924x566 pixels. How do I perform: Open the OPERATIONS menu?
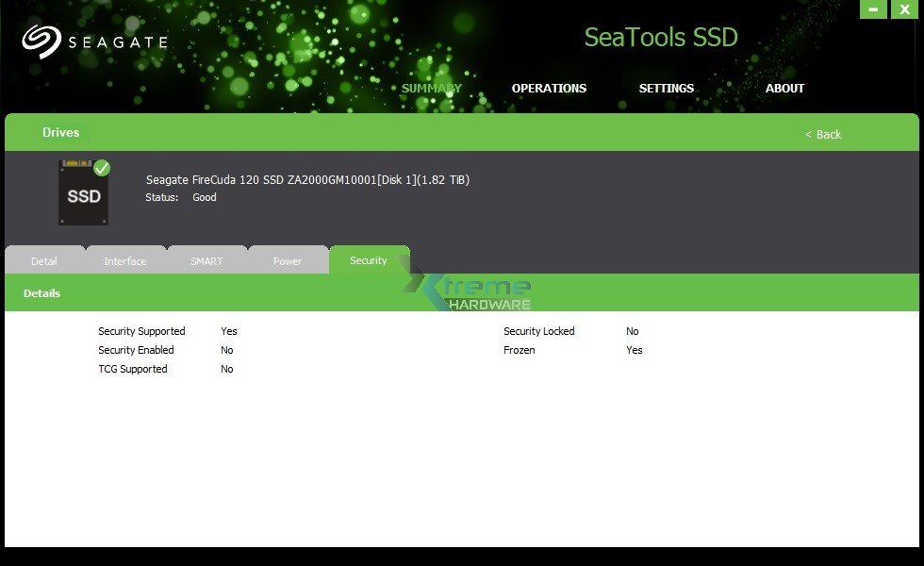pos(549,88)
